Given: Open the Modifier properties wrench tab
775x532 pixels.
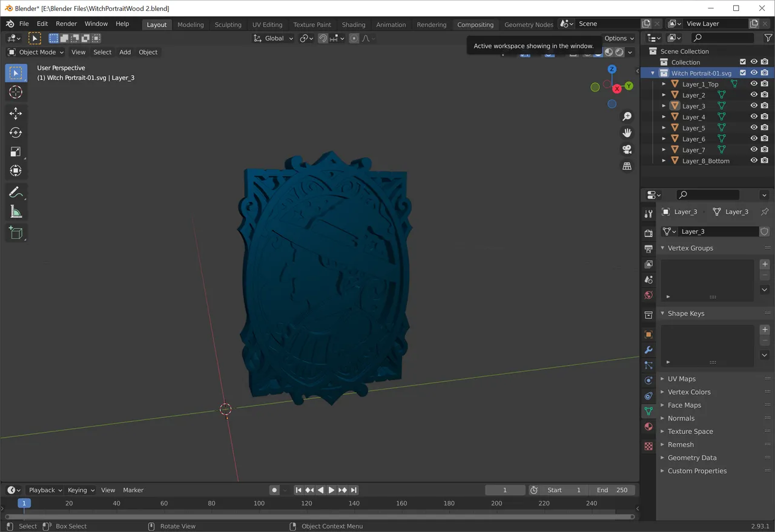Looking at the screenshot, I should (x=648, y=350).
